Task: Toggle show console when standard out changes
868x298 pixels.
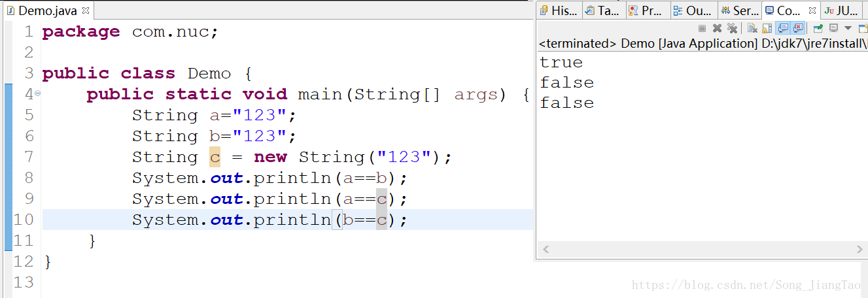Action: (x=783, y=28)
